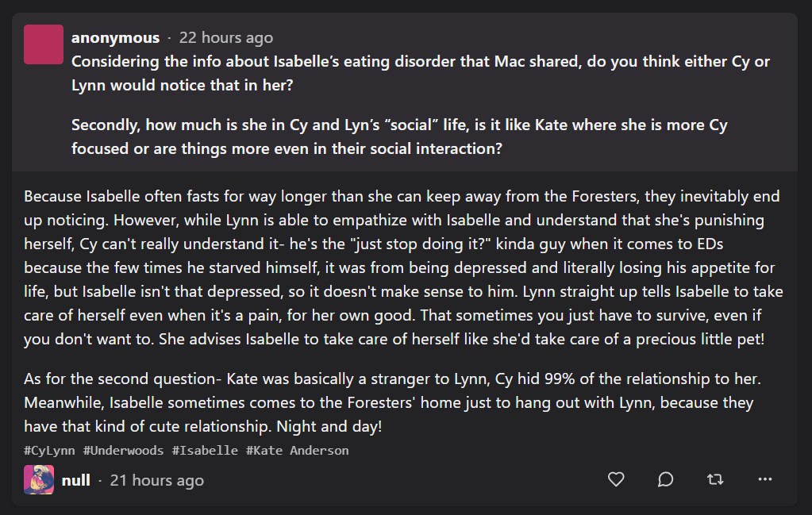Click the 'Night and day!' ending text

[329, 426]
